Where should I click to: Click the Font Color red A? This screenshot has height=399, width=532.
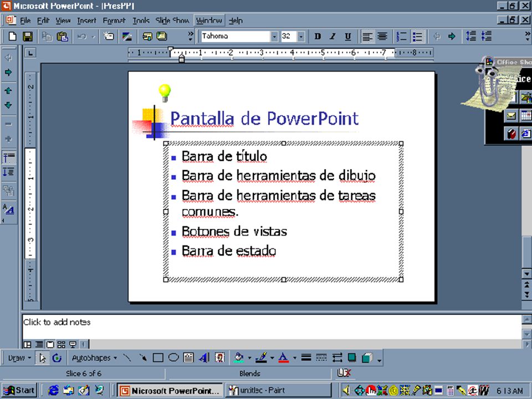pyautogui.click(x=284, y=358)
